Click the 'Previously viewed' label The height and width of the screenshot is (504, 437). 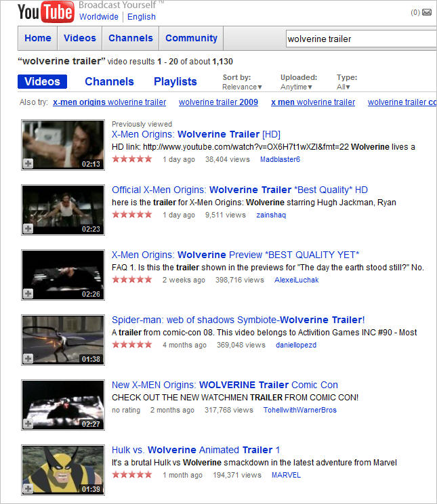coord(142,124)
